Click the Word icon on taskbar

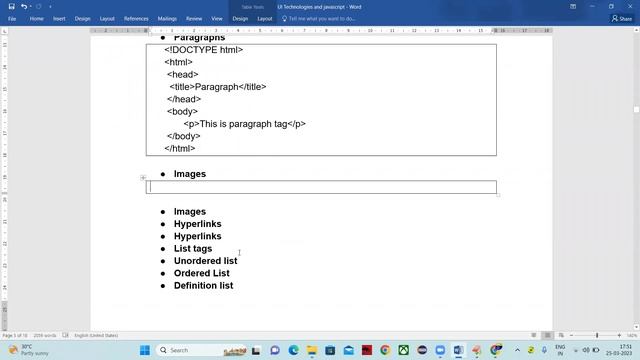pyautogui.click(x=458, y=350)
